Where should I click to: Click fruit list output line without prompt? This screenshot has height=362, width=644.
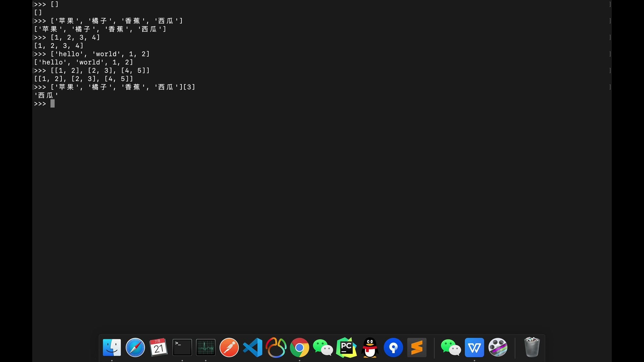[100, 29]
